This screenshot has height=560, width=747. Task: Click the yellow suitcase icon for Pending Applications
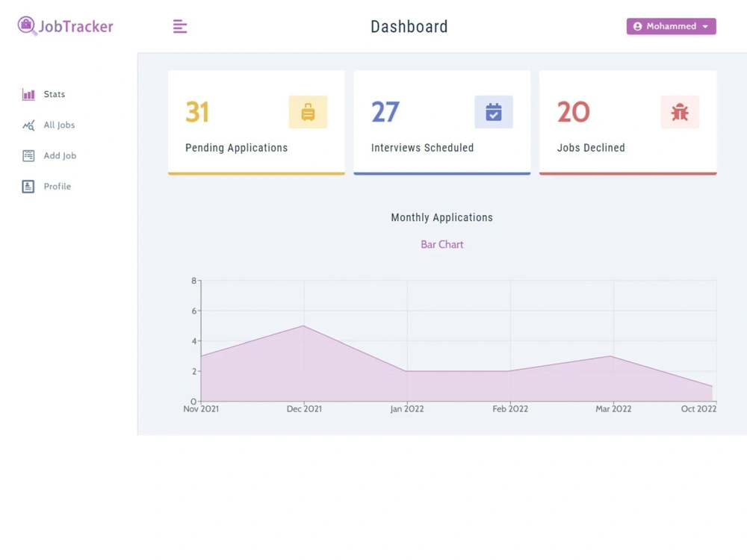point(308,112)
